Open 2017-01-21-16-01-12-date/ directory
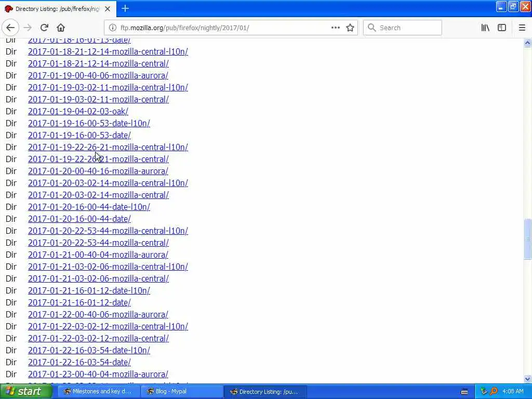The image size is (532, 399). 79,302
